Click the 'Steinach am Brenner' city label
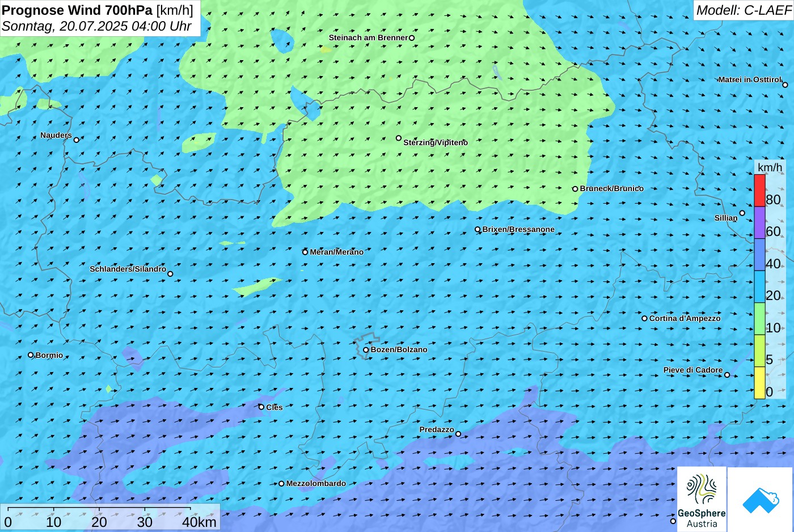The image size is (794, 532). point(369,37)
